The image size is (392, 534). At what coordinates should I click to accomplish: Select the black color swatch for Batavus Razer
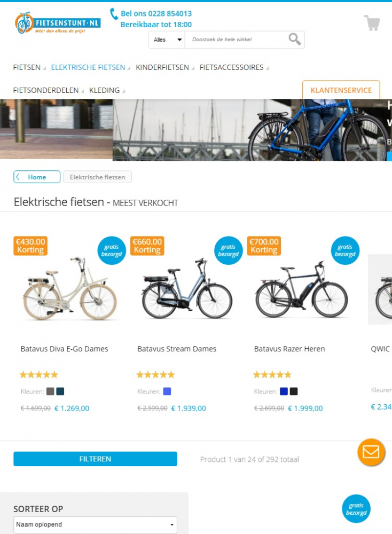click(294, 391)
